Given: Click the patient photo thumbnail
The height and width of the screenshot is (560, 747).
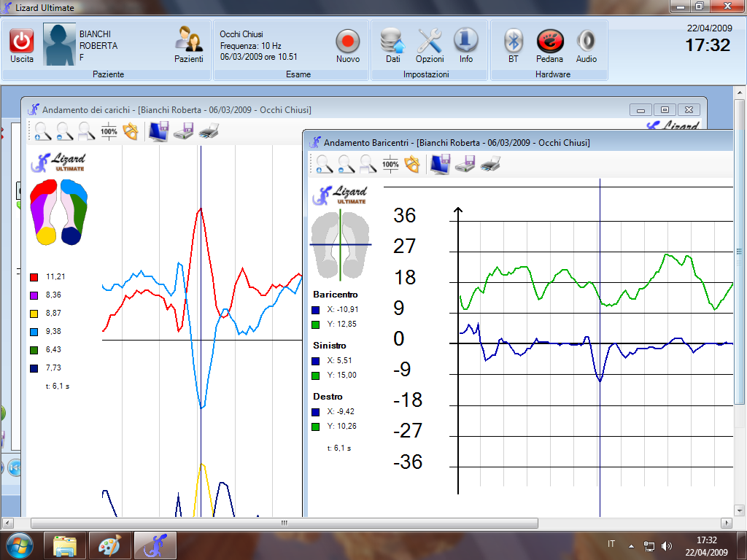Looking at the screenshot, I should pyautogui.click(x=59, y=45).
